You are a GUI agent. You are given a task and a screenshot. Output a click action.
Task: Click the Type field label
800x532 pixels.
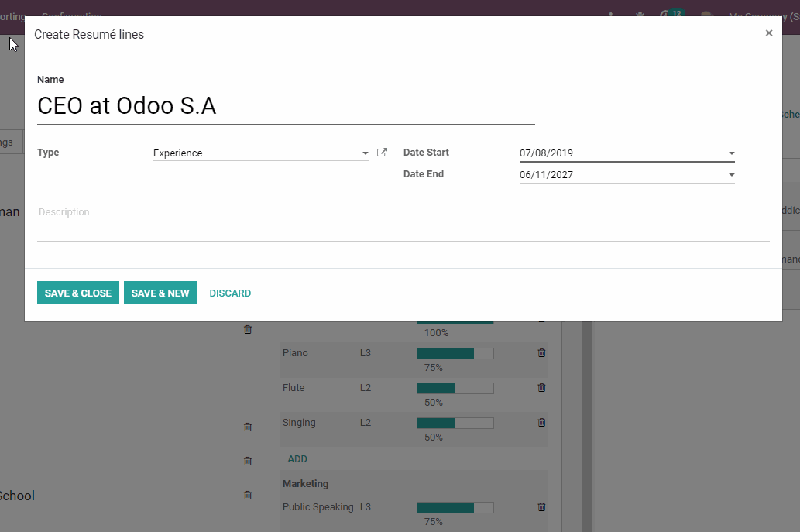pyautogui.click(x=48, y=153)
